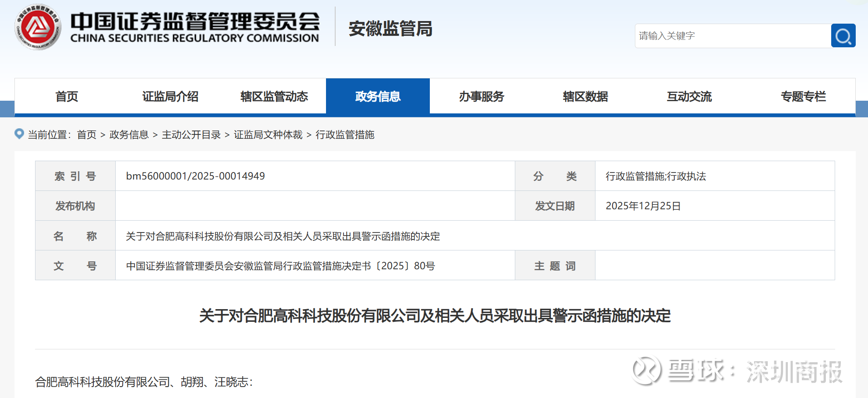Follow the 首页 breadcrumb link
The image size is (868, 398).
[87, 134]
